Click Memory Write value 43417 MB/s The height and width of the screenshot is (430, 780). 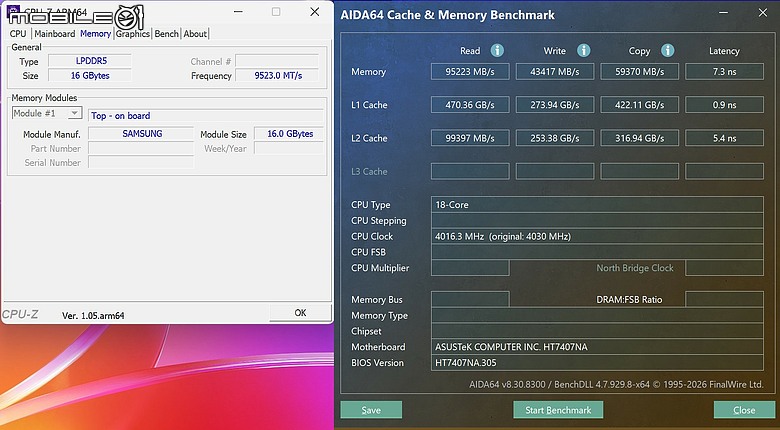pos(555,72)
